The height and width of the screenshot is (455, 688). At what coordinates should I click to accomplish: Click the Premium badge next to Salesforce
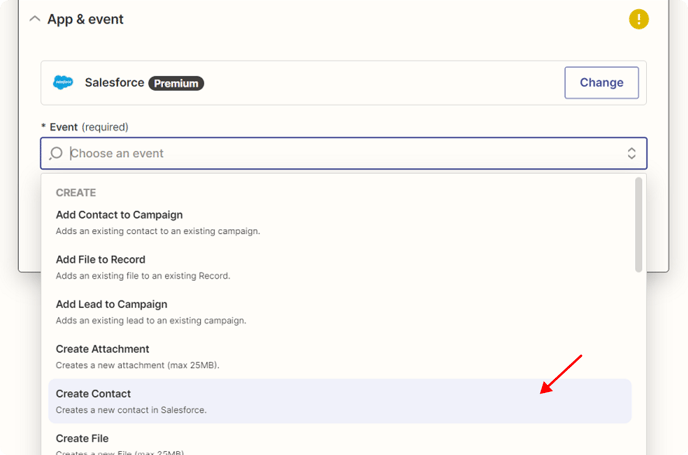(x=176, y=83)
